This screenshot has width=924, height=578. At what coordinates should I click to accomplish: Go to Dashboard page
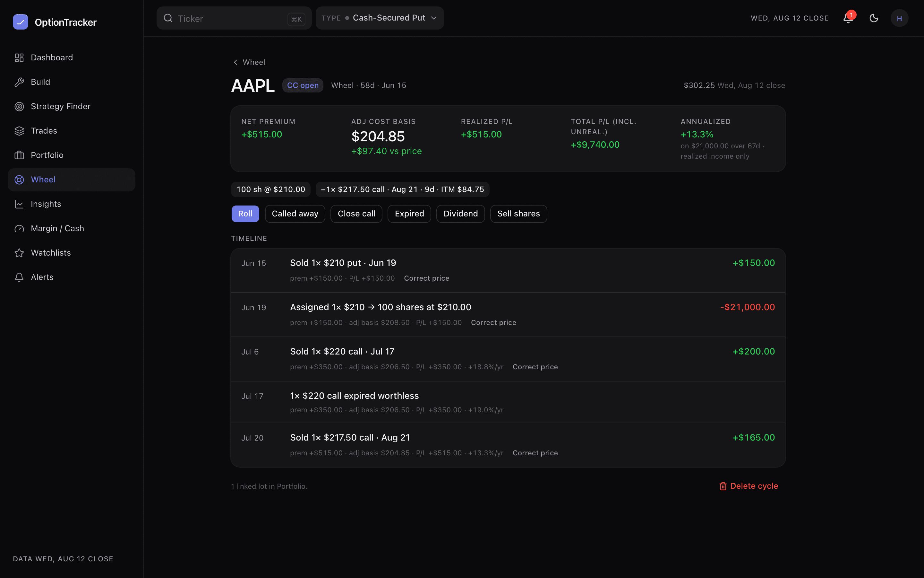click(x=72, y=58)
